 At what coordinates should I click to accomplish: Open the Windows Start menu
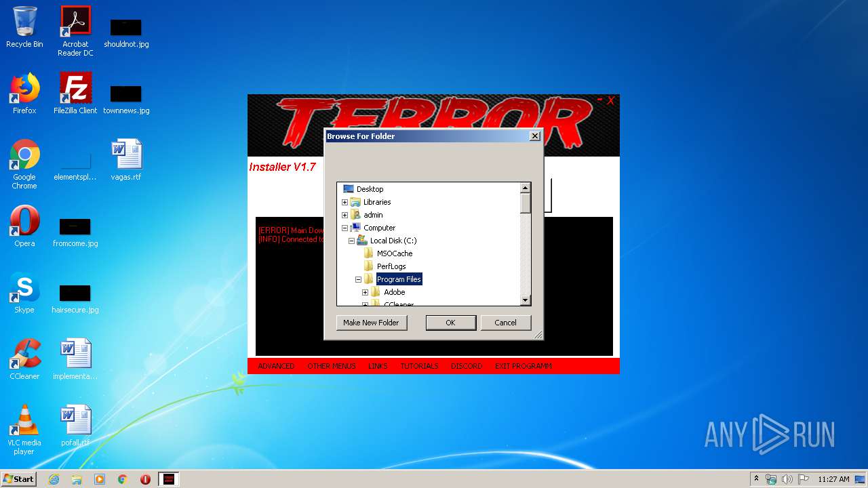coord(18,479)
